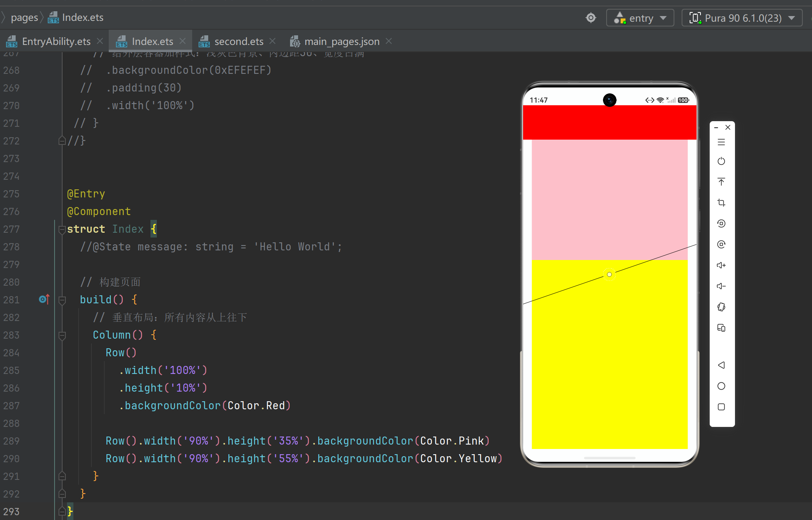Click line number 289 in gutter
812x520 pixels.
(11, 441)
